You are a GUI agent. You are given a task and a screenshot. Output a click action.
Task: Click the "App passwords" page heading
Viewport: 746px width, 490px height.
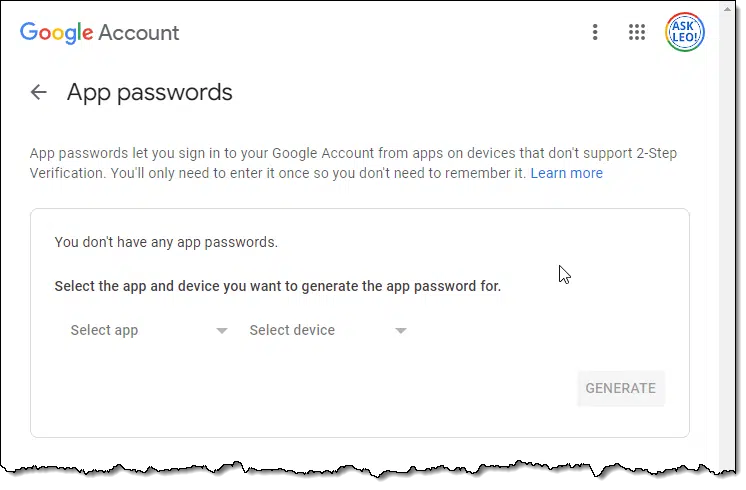(x=149, y=92)
